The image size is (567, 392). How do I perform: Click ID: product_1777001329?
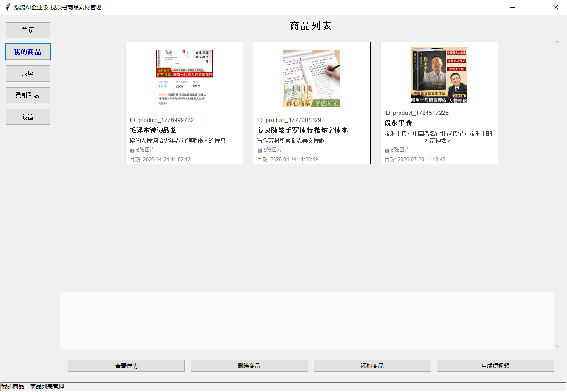[289, 120]
